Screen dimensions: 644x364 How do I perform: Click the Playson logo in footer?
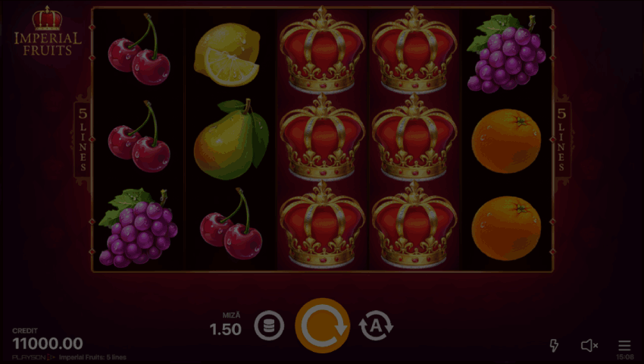pyautogui.click(x=33, y=357)
